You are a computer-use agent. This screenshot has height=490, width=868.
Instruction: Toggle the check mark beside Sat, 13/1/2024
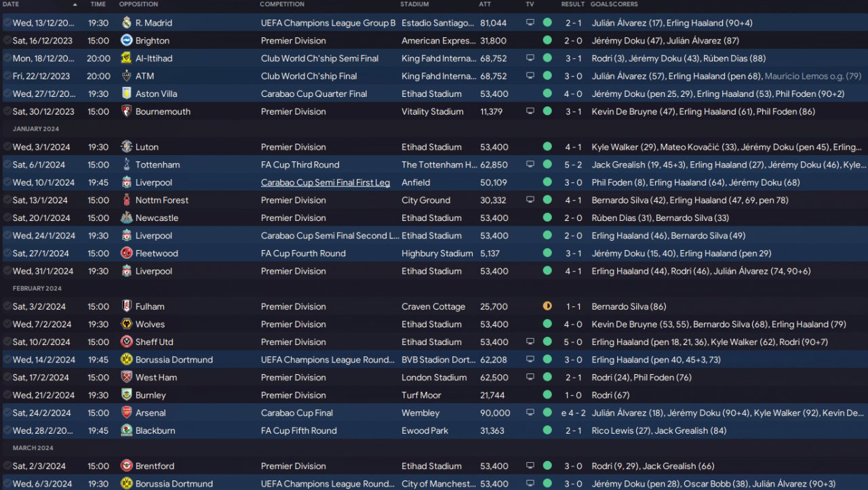click(x=7, y=200)
